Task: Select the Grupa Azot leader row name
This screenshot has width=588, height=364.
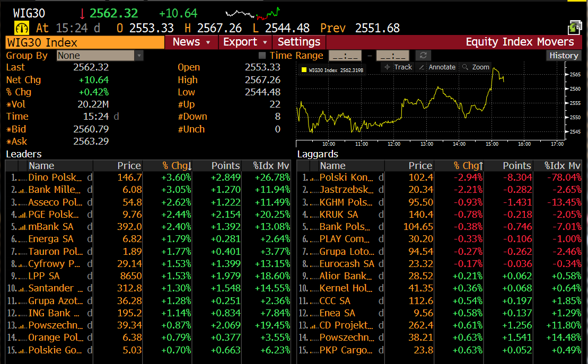Action: tap(56, 300)
